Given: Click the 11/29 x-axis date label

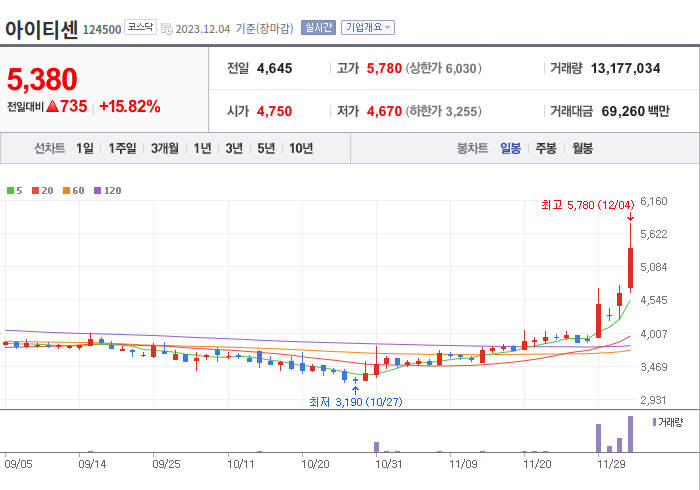Looking at the screenshot, I should tap(612, 464).
